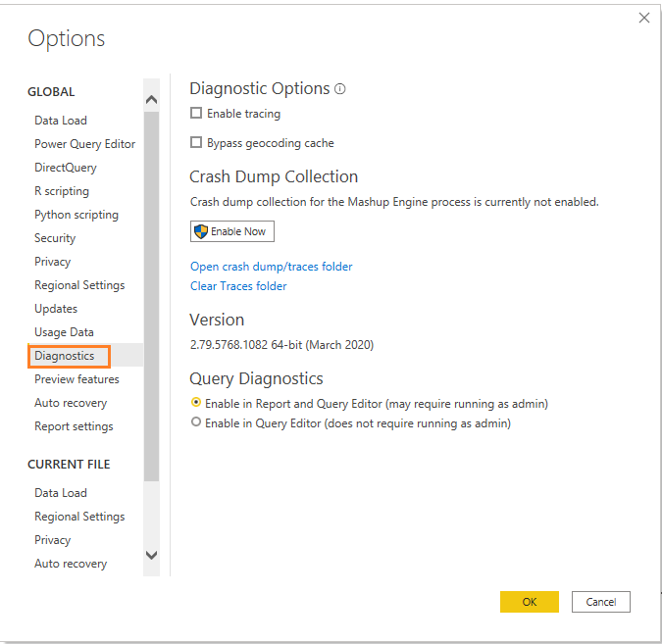The height and width of the screenshot is (644, 662).
Task: Confirm with the OK button
Action: click(530, 602)
